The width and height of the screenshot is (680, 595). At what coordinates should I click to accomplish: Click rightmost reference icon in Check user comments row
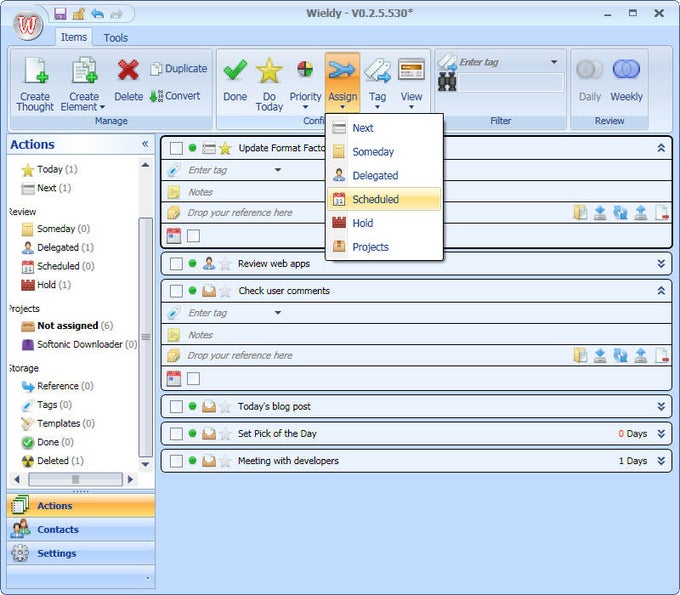(662, 356)
